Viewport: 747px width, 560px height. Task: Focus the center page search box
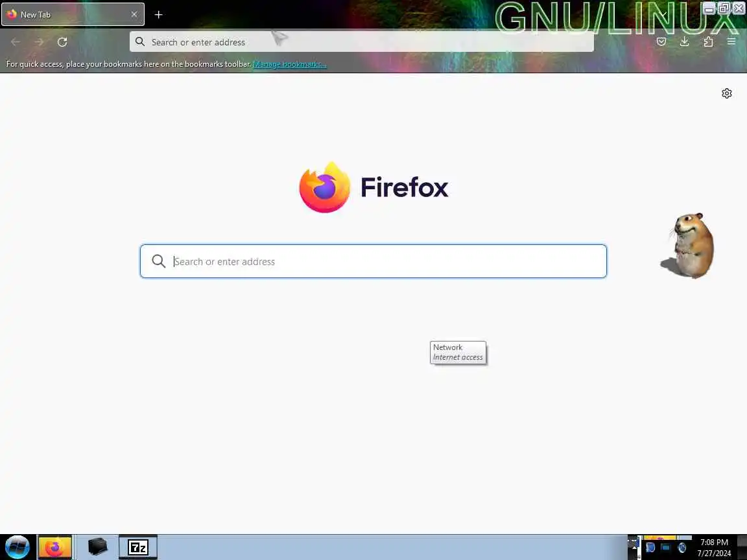point(373,261)
